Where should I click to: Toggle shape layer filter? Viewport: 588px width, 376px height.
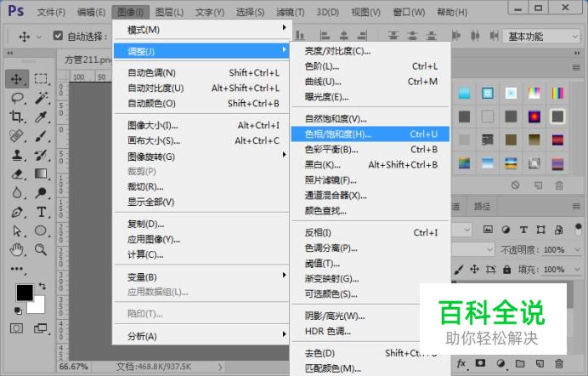pos(540,230)
